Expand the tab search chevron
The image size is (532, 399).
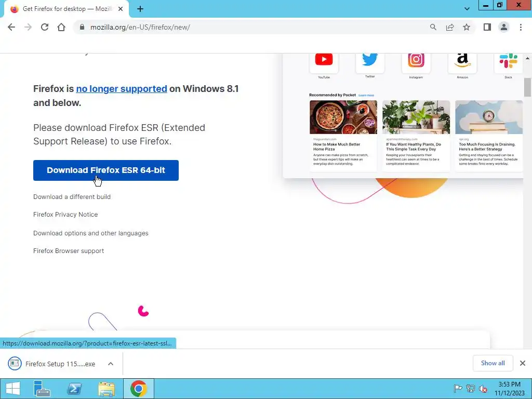click(x=467, y=9)
